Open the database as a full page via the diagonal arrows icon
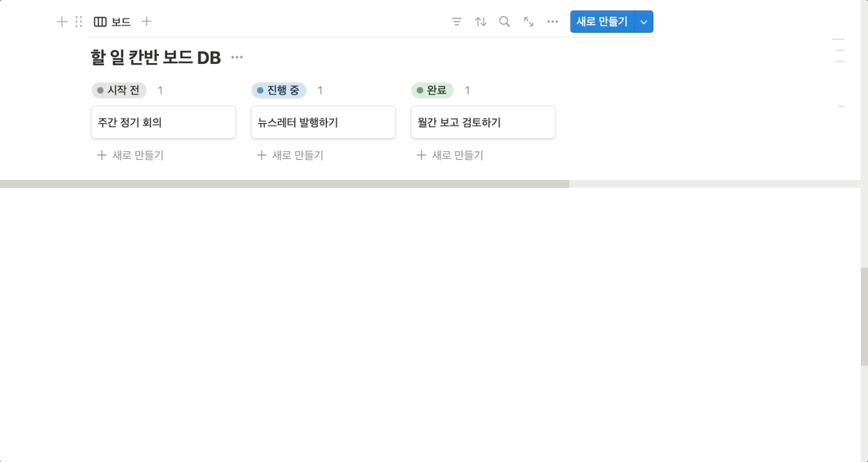868x462 pixels. (x=528, y=22)
